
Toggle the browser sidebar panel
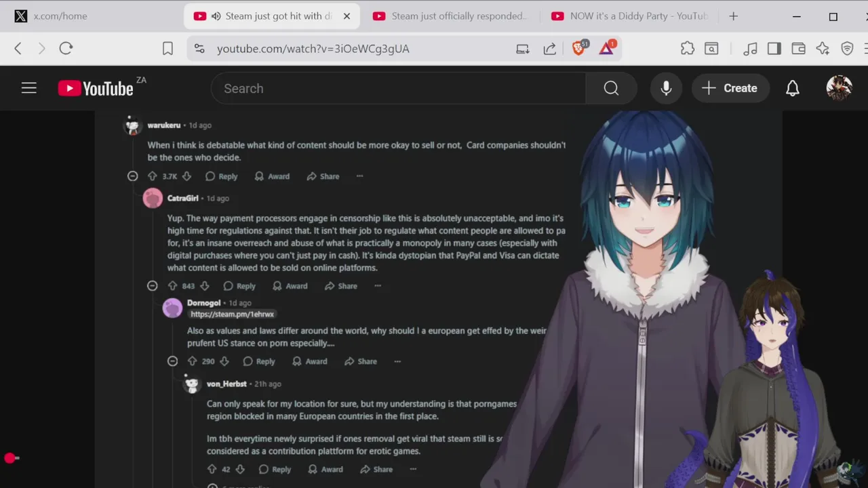(774, 48)
